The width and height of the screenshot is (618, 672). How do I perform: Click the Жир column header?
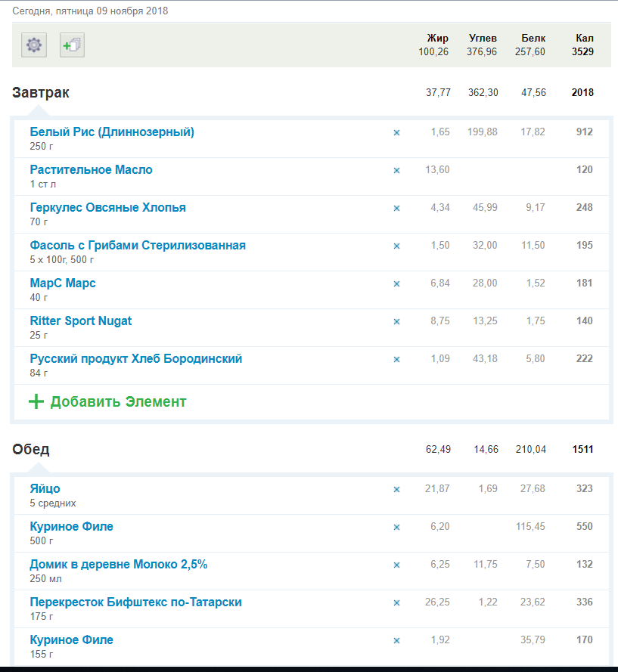pos(437,39)
